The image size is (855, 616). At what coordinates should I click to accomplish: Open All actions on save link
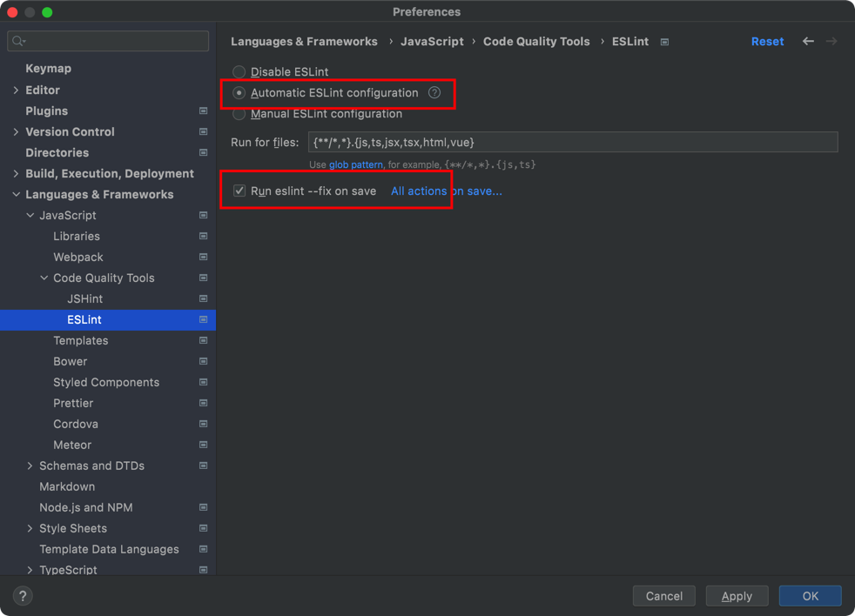(447, 191)
